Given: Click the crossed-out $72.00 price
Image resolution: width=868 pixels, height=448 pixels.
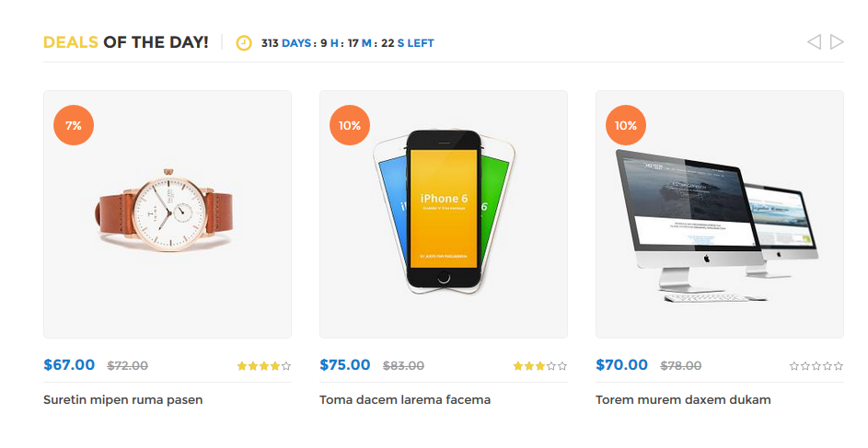Looking at the screenshot, I should (127, 366).
